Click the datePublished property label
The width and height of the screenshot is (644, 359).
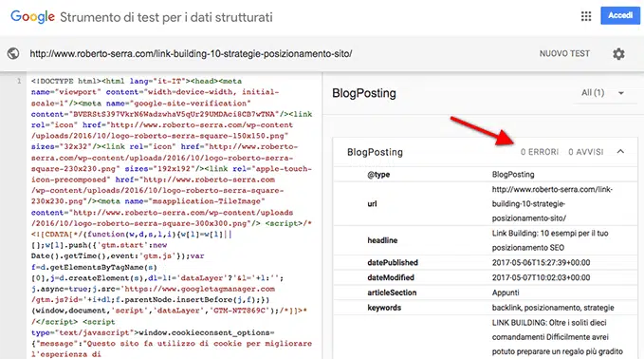(x=393, y=262)
